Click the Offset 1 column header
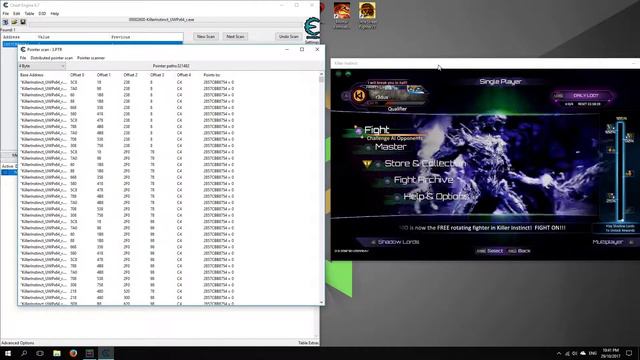 (x=104, y=75)
